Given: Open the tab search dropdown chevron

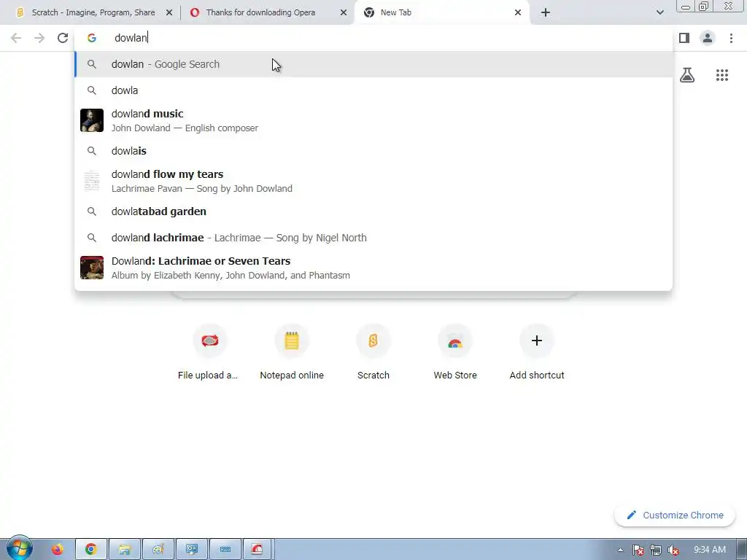Looking at the screenshot, I should coord(659,13).
